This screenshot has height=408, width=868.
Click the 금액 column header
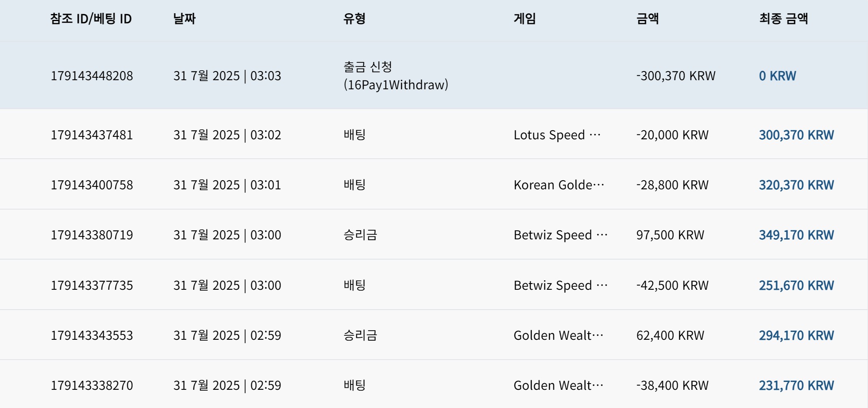[647, 19]
